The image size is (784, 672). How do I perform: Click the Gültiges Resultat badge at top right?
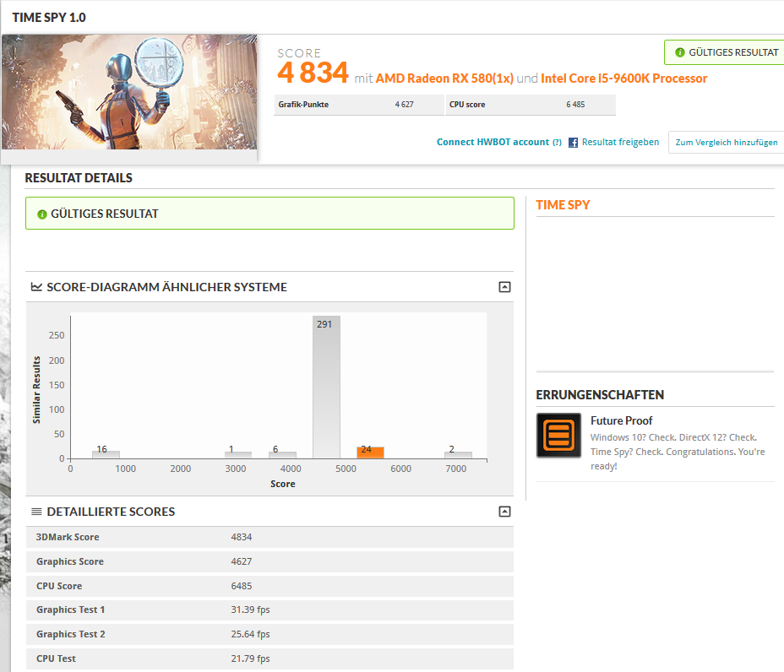pyautogui.click(x=724, y=52)
